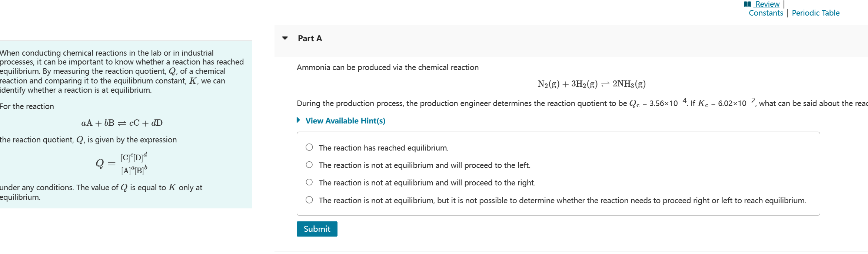Click the View Available Hint(s) text
Image resolution: width=868 pixels, height=254 pixels.
(x=345, y=121)
